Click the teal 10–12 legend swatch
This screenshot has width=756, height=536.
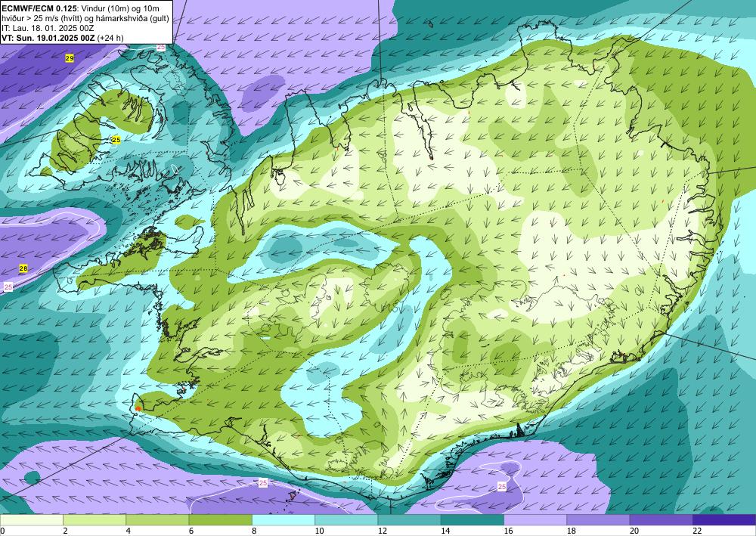pos(347,520)
